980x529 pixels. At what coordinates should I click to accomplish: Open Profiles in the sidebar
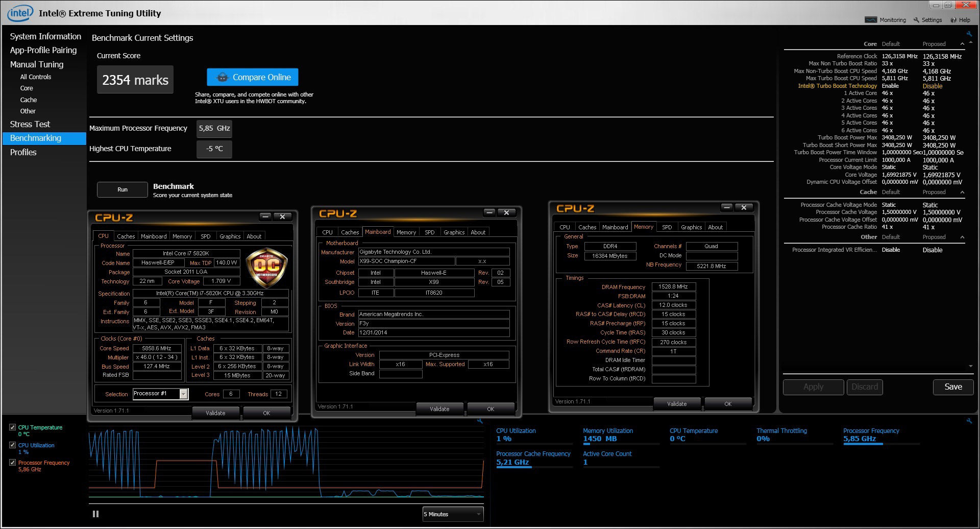click(23, 152)
